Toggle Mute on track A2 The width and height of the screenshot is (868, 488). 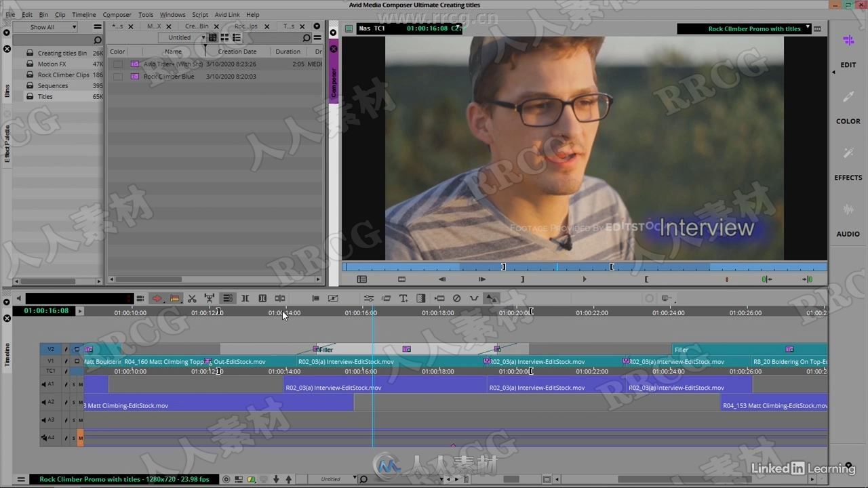tap(81, 402)
